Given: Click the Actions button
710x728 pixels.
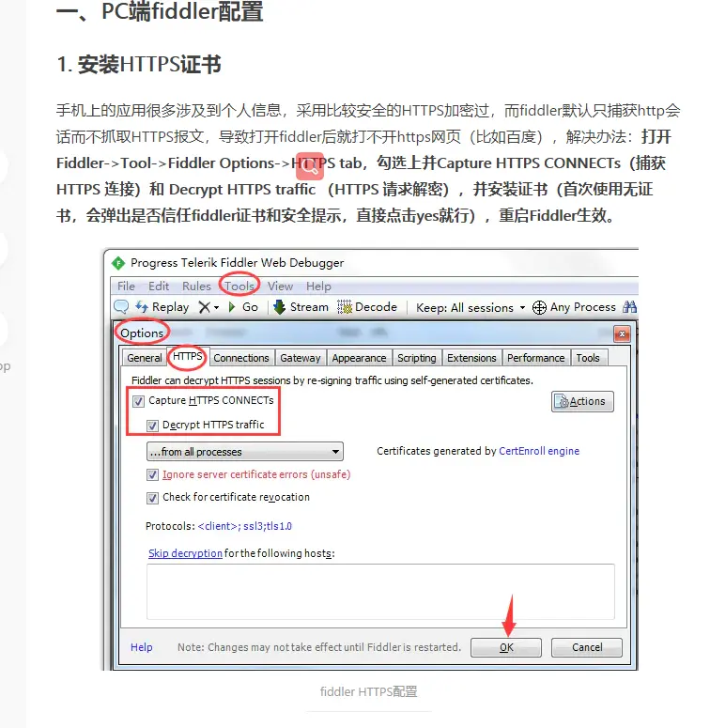Looking at the screenshot, I should click(x=582, y=402).
